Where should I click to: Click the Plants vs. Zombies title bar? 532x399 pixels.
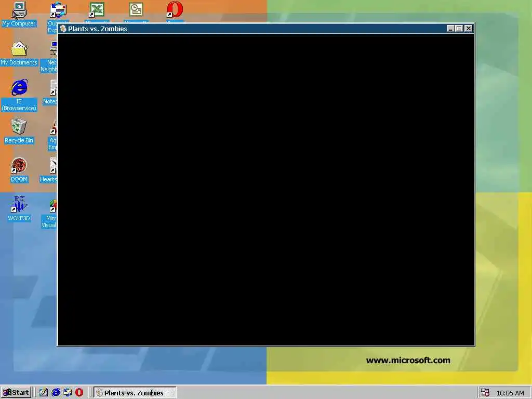coord(266,29)
